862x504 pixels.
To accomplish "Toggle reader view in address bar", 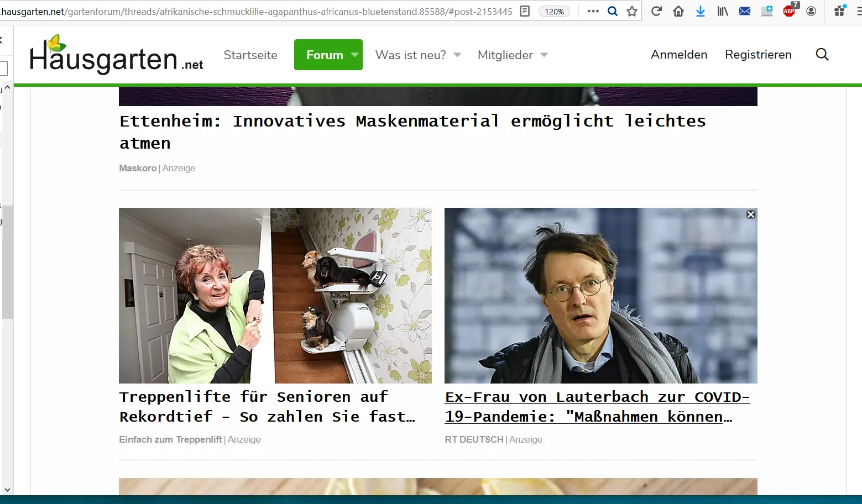I will (525, 11).
